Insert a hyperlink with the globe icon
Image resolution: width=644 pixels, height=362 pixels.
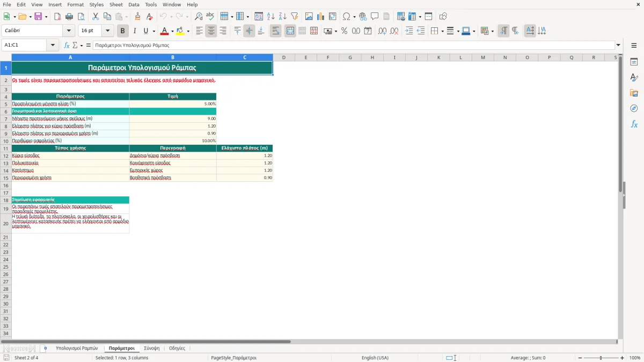click(x=363, y=17)
